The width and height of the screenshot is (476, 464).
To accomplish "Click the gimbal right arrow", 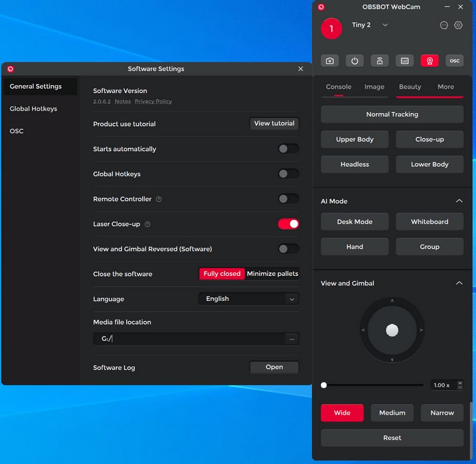I will click(x=421, y=330).
